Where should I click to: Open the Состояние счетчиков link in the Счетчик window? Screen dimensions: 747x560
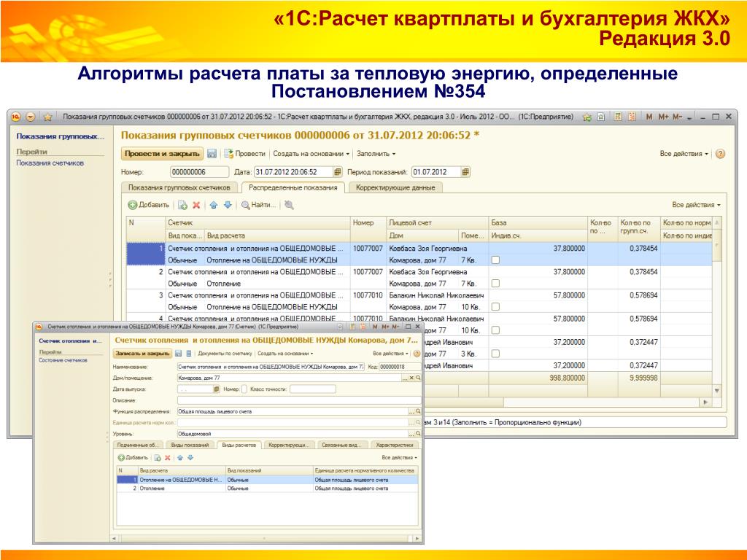63,360
